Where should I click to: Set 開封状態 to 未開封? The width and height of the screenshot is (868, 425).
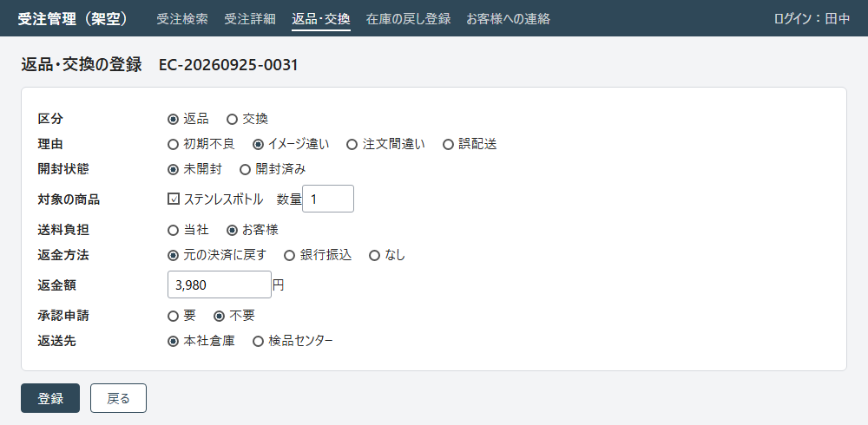174,170
